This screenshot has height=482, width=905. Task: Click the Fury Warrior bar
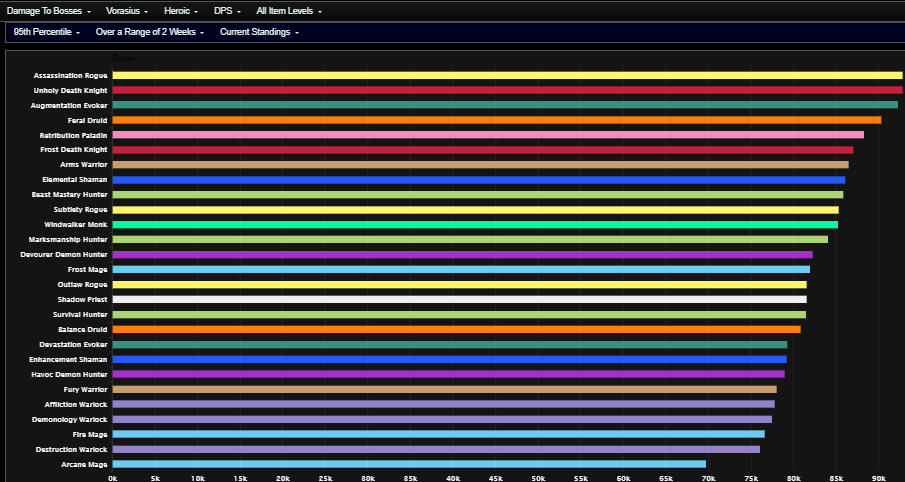coord(444,390)
